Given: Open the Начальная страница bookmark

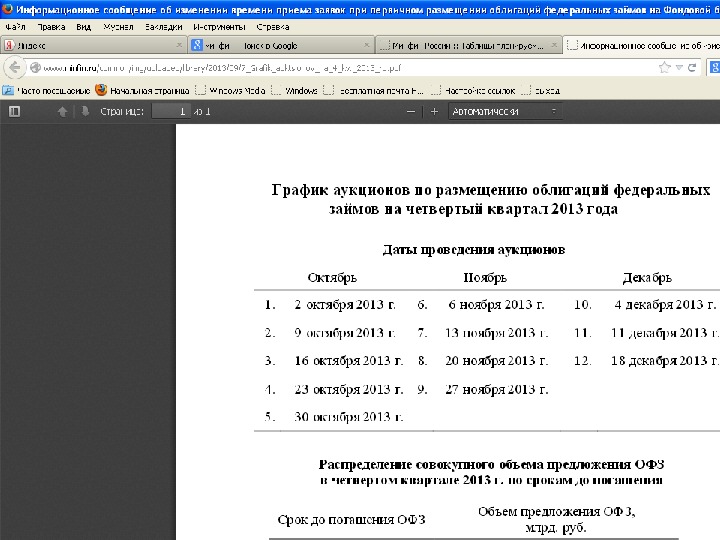Looking at the screenshot, I should click(x=142, y=90).
